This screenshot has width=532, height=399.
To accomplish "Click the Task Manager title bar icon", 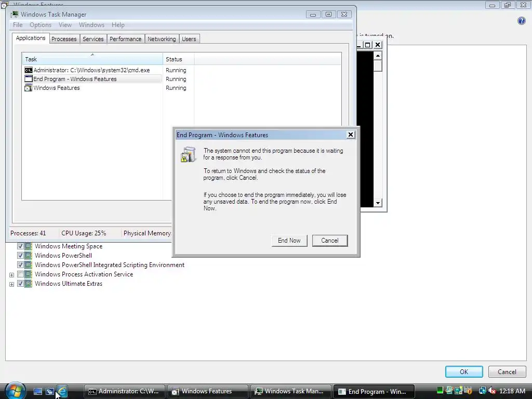I will [x=14, y=14].
